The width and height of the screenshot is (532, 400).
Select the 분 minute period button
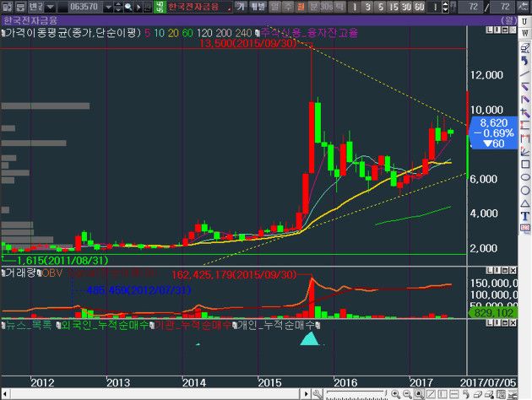[313, 7]
